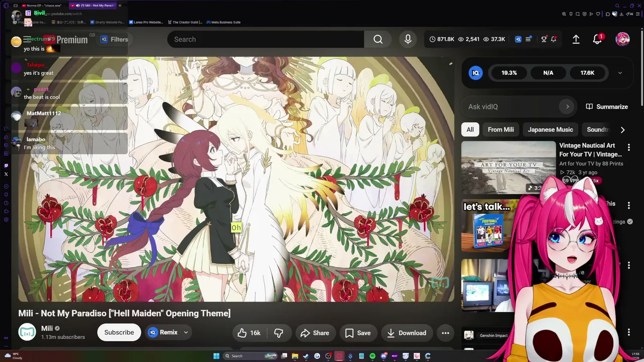Open the vidIQ list menu icon in stats bar
Image resolution: width=644 pixels, height=362 pixels.
(x=528, y=39)
